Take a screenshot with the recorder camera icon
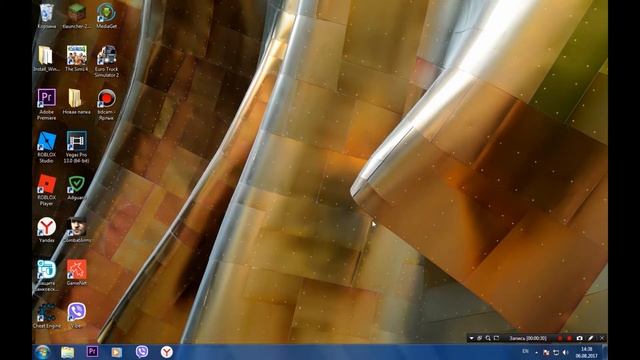This screenshot has height=360, width=640. [580, 338]
